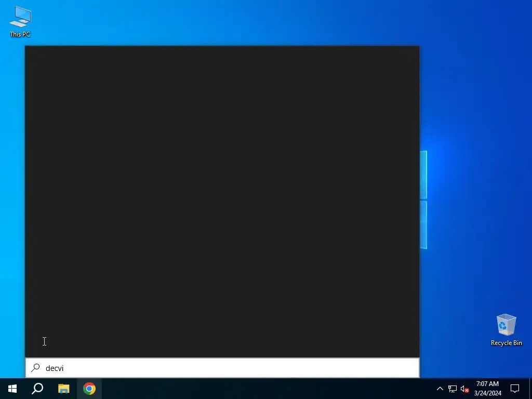532x399 pixels.
Task: Launch Google Chrome from the taskbar
Action: coord(89,389)
